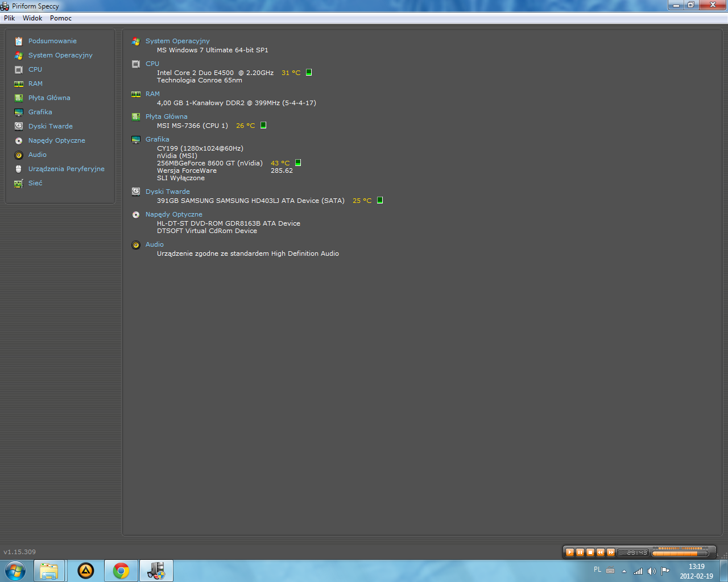
Task: Select the nVidia (MSI) text
Action: [177, 156]
